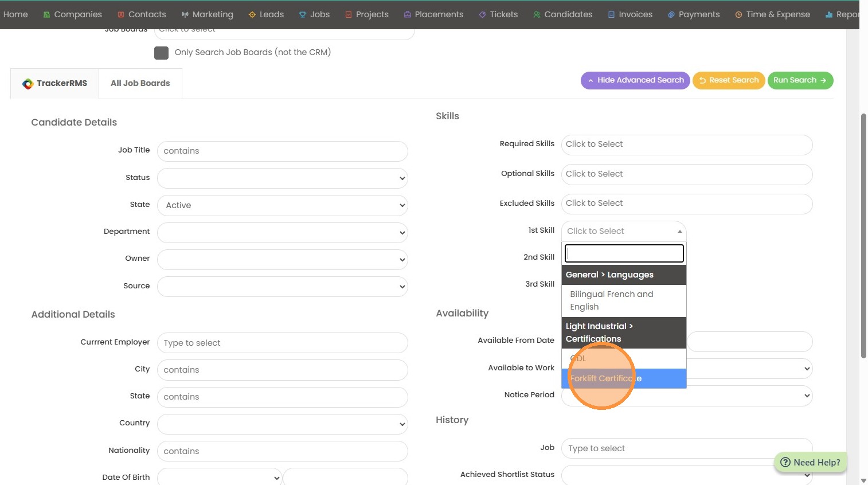
Task: Click the Run Search button
Action: (x=800, y=80)
